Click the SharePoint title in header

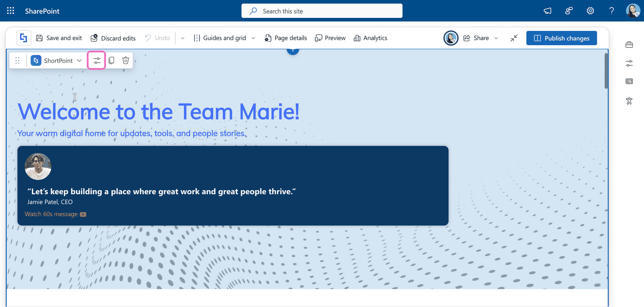tap(42, 11)
